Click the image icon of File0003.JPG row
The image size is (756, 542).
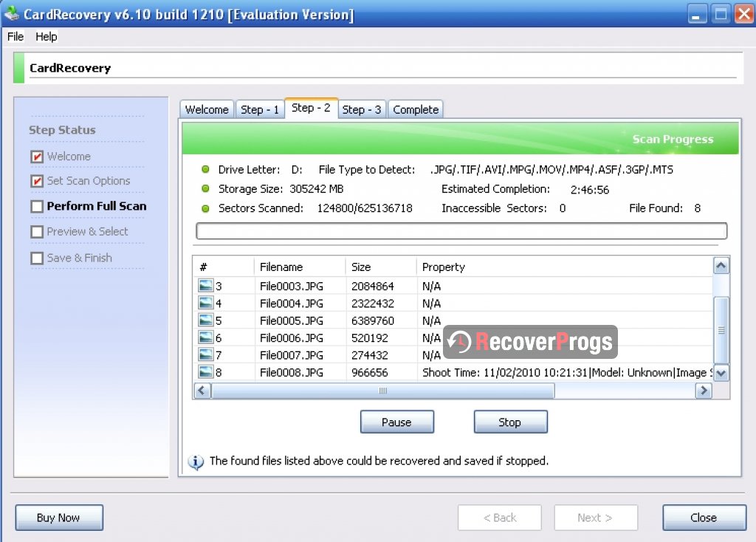tap(205, 286)
